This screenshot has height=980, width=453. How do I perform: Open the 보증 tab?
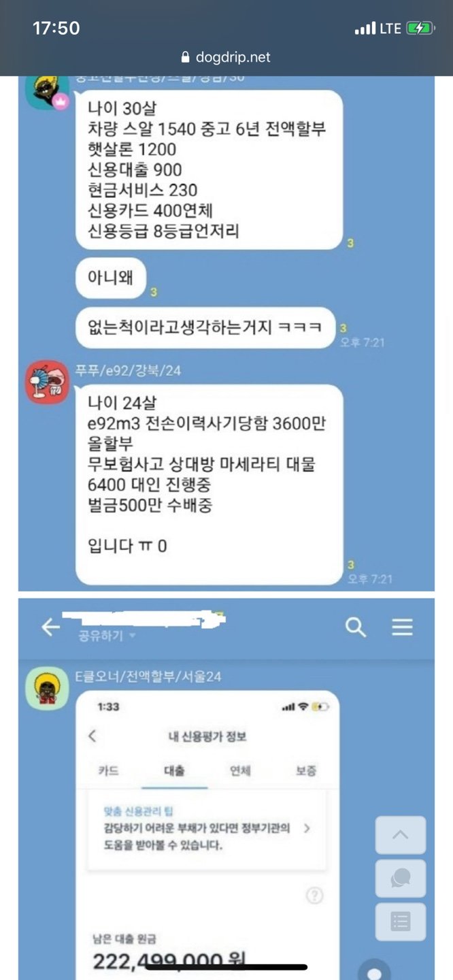pos(305,771)
